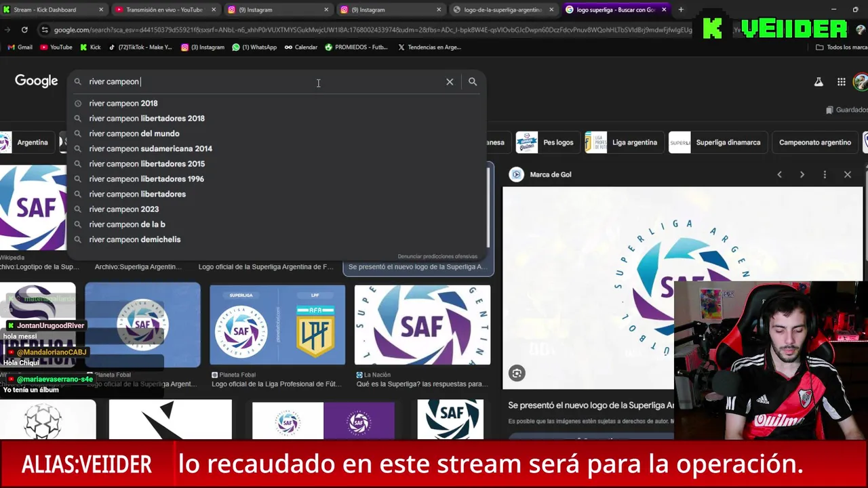Open the Tendencias en Arge... bookmark

tap(429, 47)
